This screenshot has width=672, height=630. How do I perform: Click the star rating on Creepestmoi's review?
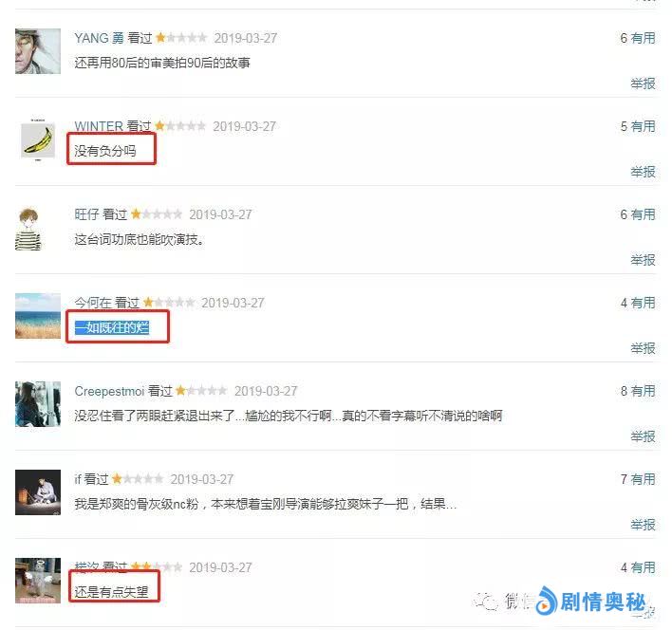click(x=201, y=391)
